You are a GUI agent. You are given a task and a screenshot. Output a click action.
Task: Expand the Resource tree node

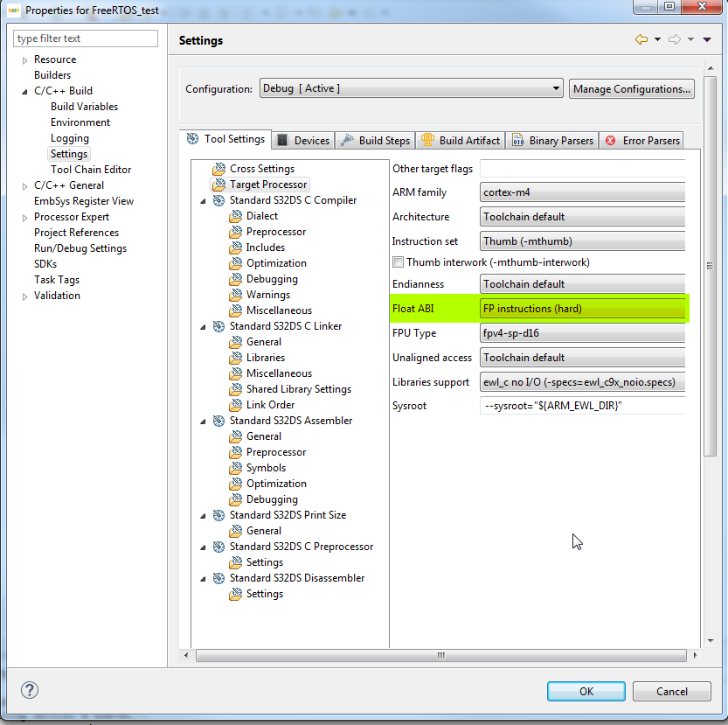(x=24, y=60)
